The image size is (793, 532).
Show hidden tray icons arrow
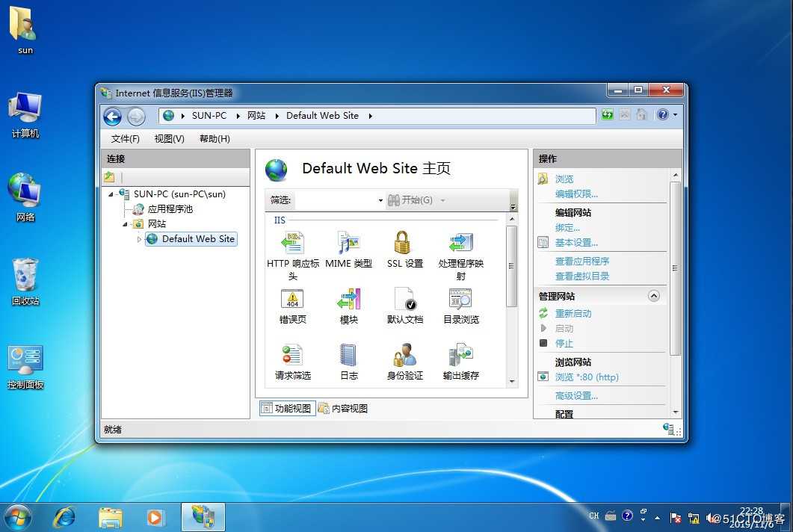tap(657, 517)
